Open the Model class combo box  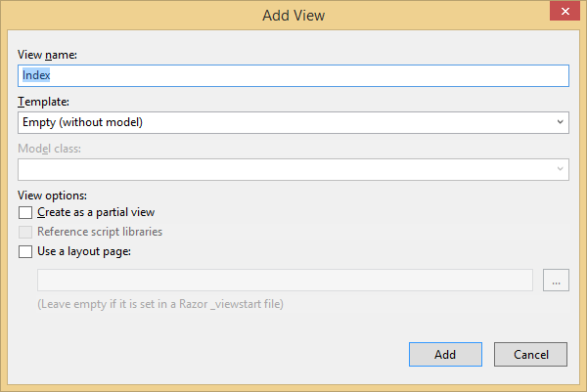click(293, 169)
